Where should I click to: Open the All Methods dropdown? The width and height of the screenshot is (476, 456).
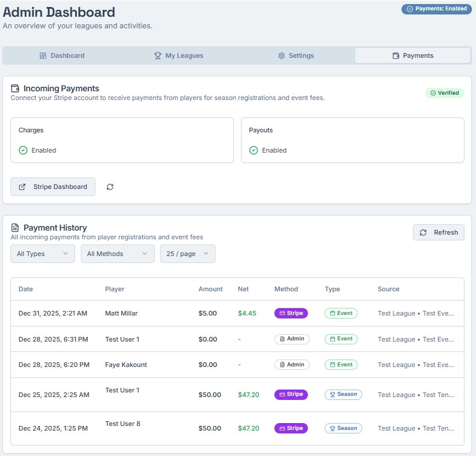pyautogui.click(x=117, y=253)
